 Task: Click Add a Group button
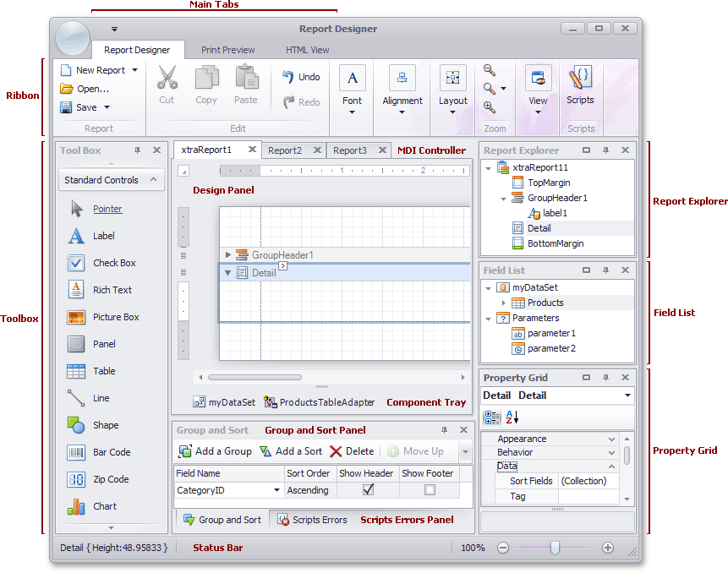[x=216, y=451]
